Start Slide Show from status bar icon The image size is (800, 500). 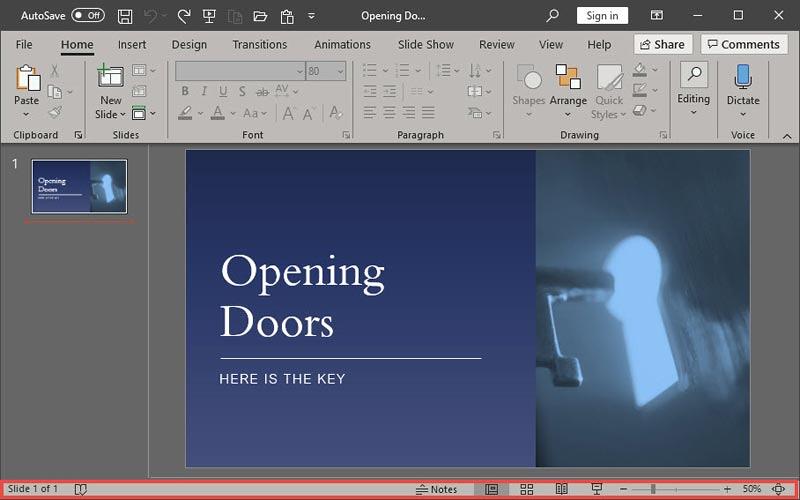point(596,489)
